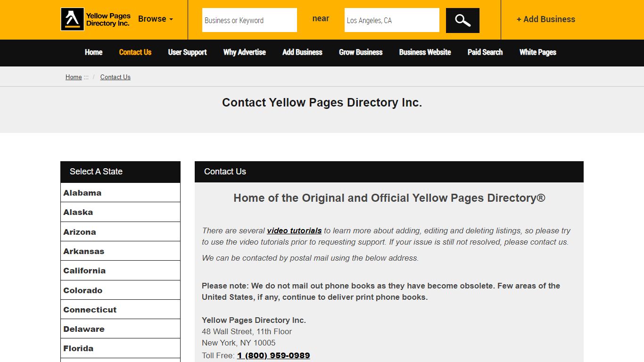This screenshot has width=644, height=362.
Task: Open the Business Website menu item
Action: point(425,52)
